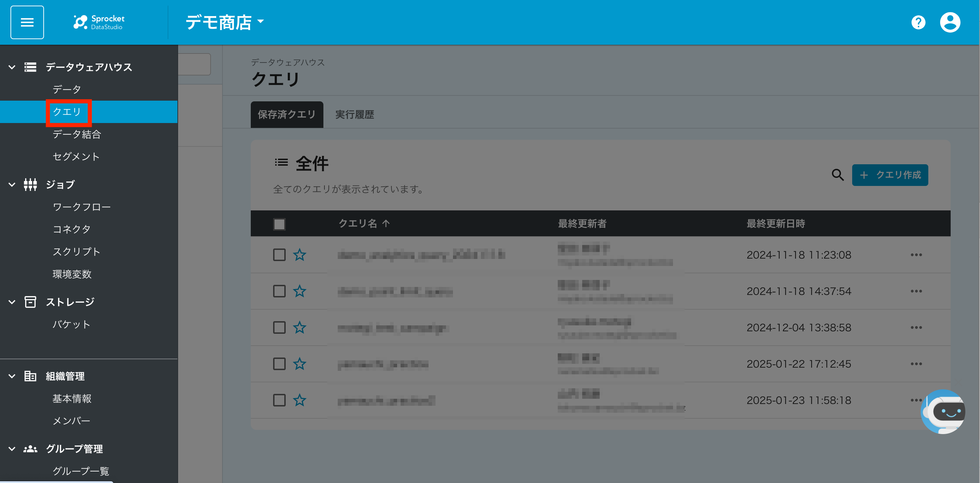Image resolution: width=980 pixels, height=483 pixels.
Task: Sort by 最終更新日時 column header
Action: pos(776,224)
